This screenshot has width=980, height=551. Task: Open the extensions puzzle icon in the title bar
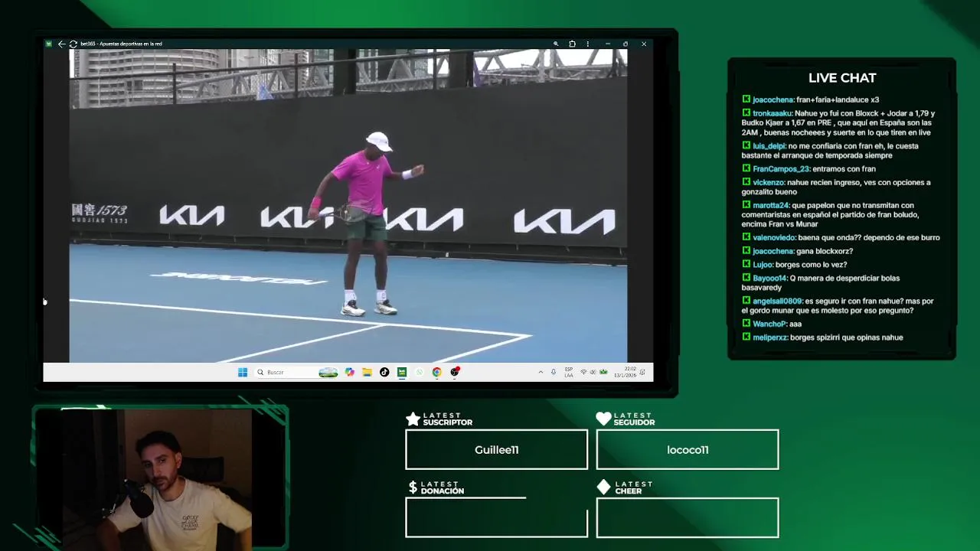tap(572, 44)
